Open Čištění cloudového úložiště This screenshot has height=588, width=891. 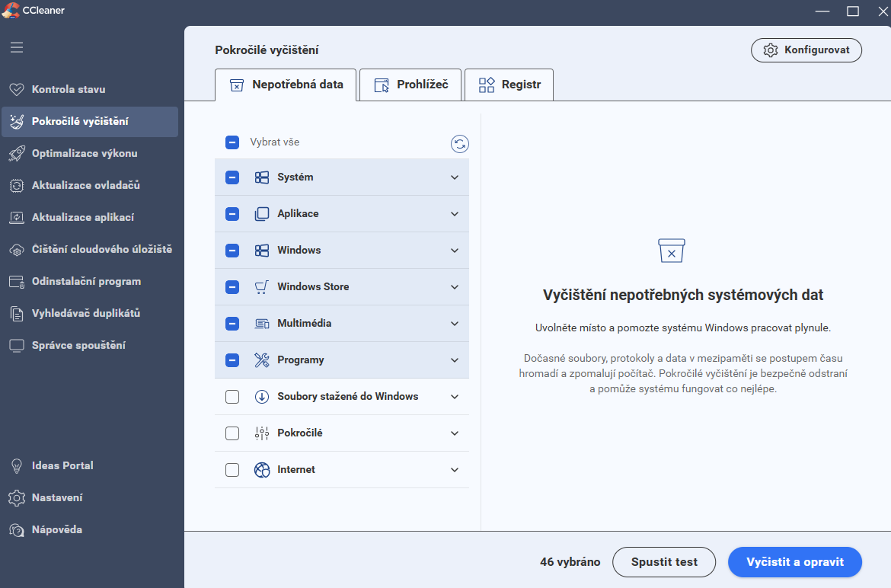[101, 249]
